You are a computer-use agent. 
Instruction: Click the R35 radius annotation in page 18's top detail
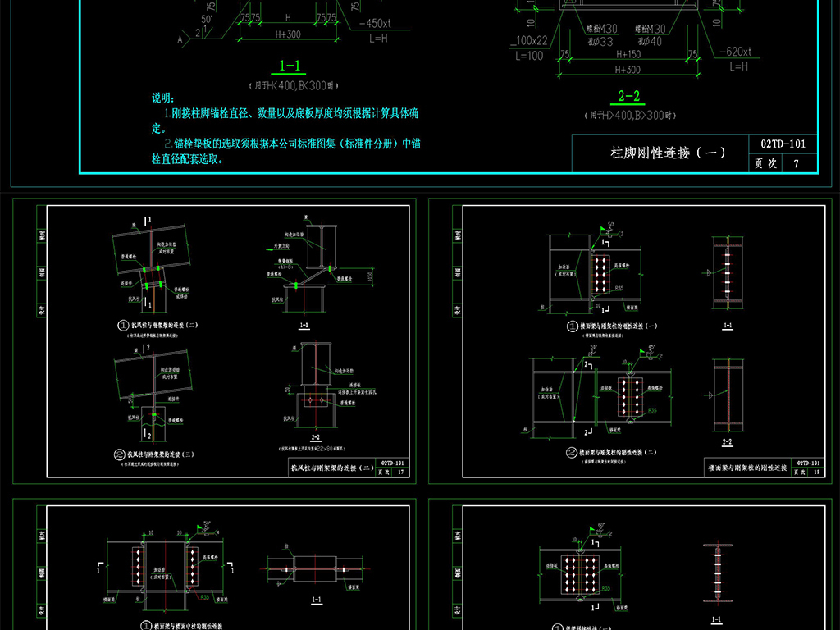pos(619,288)
